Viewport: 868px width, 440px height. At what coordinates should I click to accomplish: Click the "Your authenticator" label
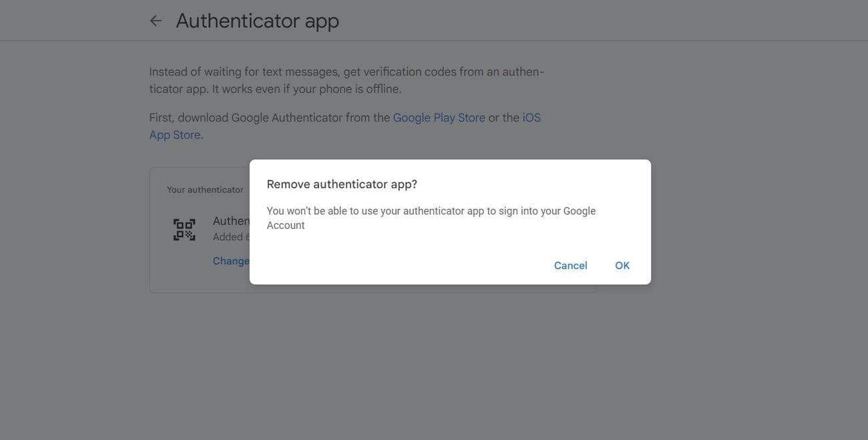(205, 190)
